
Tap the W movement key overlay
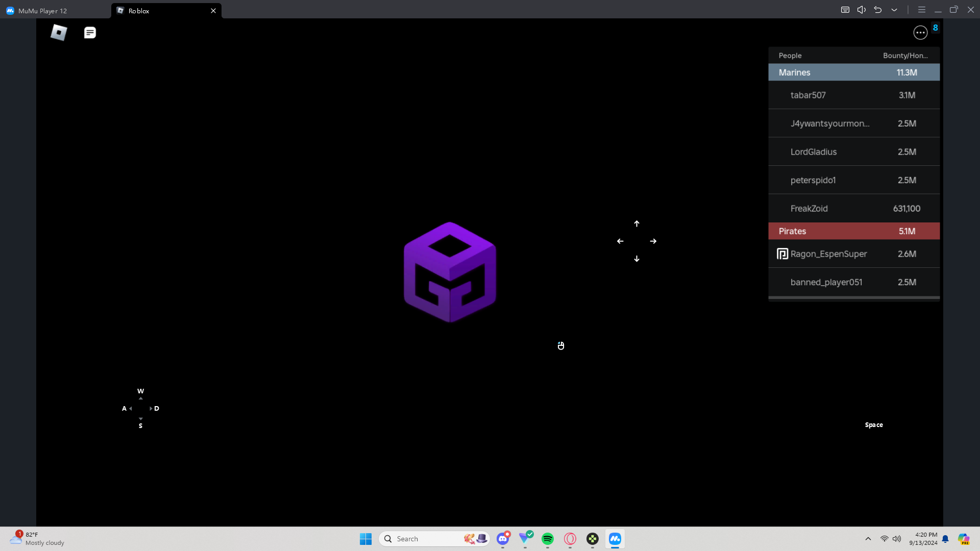pyautogui.click(x=140, y=391)
